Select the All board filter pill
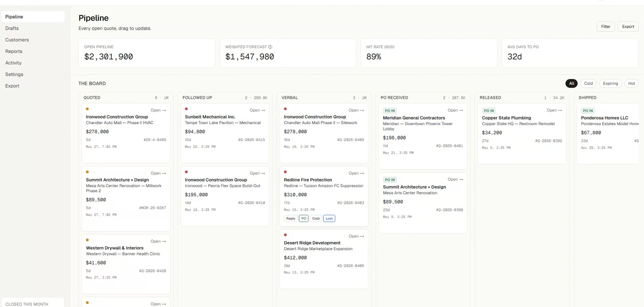644x307 pixels. pos(571,83)
